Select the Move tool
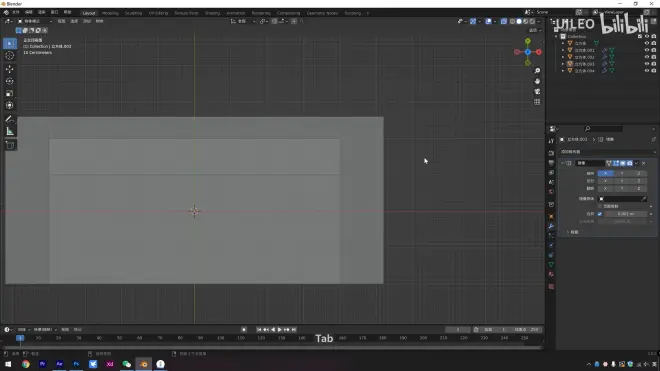The image size is (660, 371). 10,69
